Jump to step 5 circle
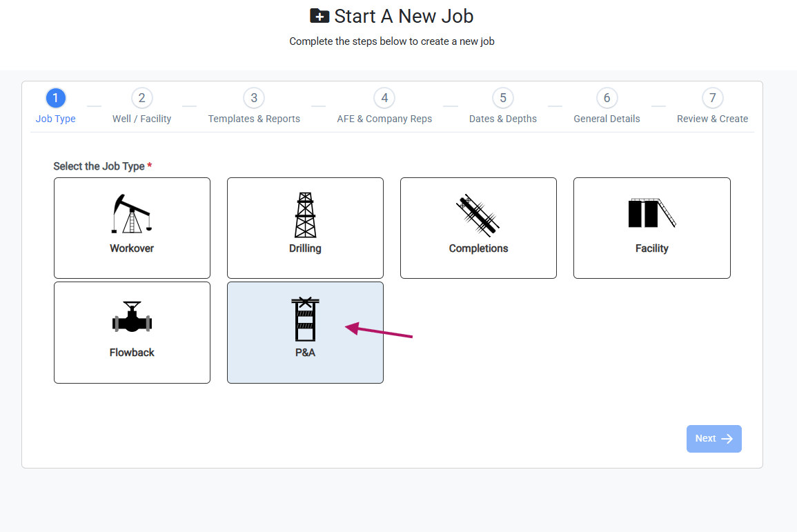Viewport: 797px width, 532px height. tap(503, 98)
